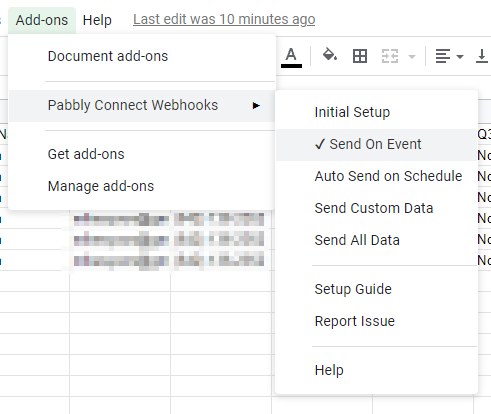Open the last edit history link
The width and height of the screenshot is (491, 414).
pos(224,19)
